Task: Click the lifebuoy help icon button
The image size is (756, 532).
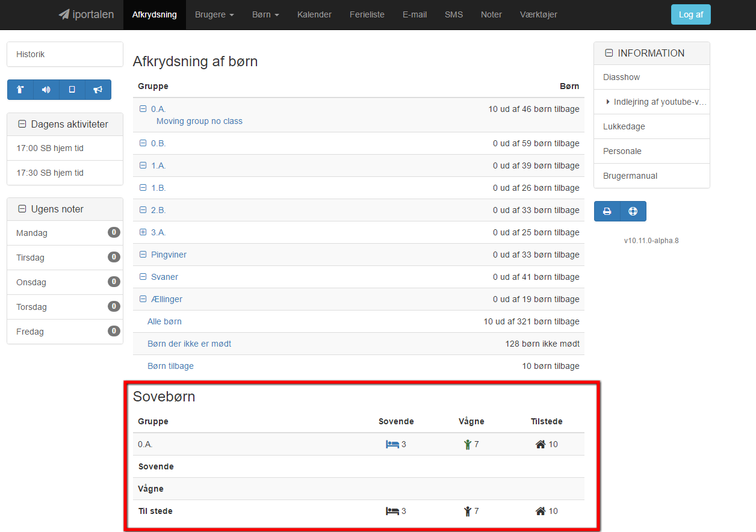Action: tap(633, 211)
